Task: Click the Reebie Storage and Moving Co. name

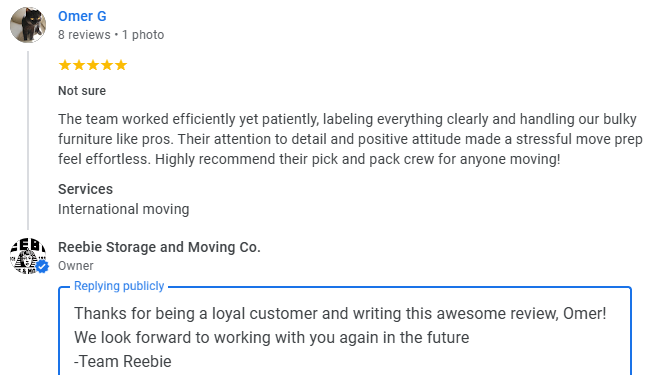Action: pyautogui.click(x=159, y=247)
